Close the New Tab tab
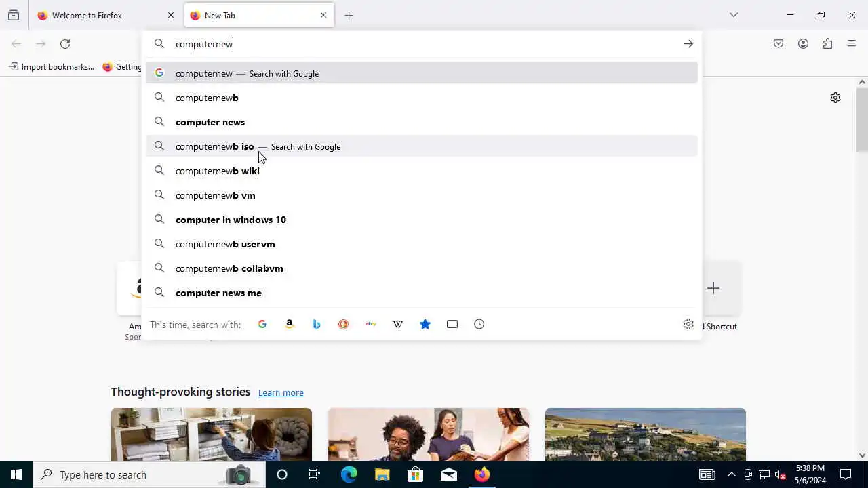The image size is (868, 488). click(323, 15)
